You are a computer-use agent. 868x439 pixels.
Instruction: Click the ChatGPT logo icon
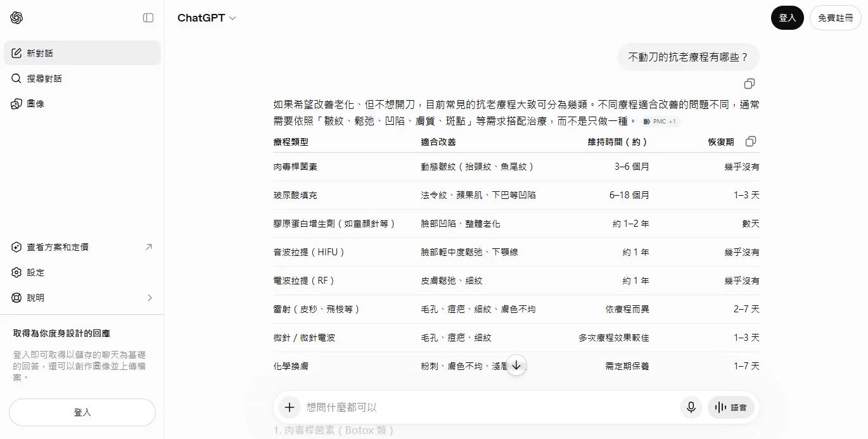pos(17,18)
